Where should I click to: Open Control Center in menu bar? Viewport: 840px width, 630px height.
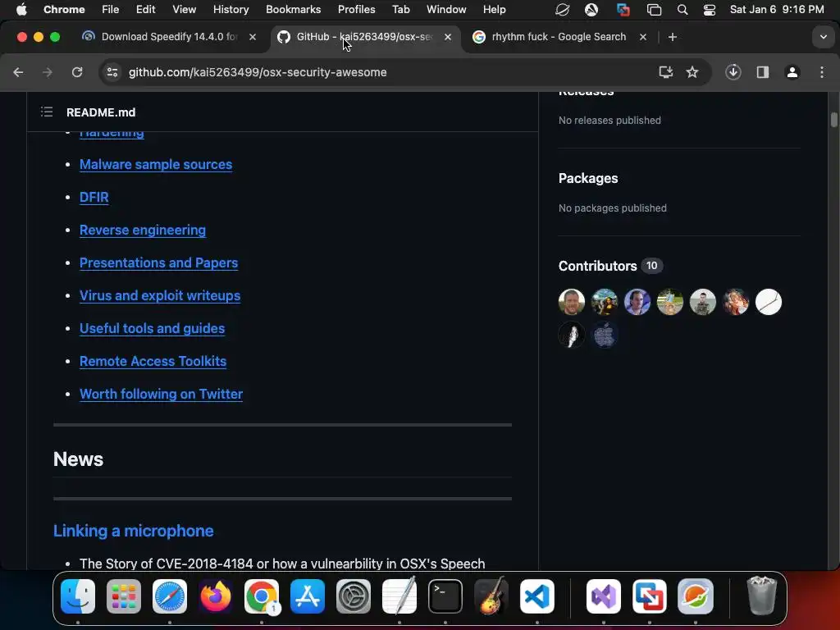[710, 10]
